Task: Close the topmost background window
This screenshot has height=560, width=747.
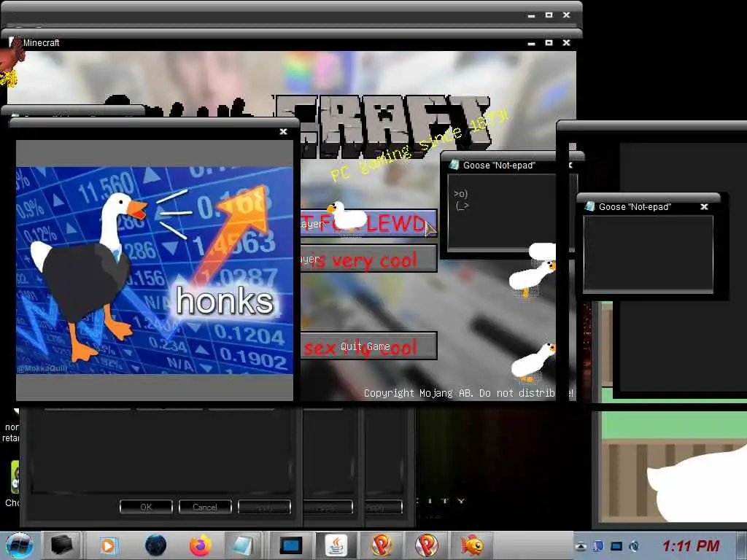Action: pos(566,15)
